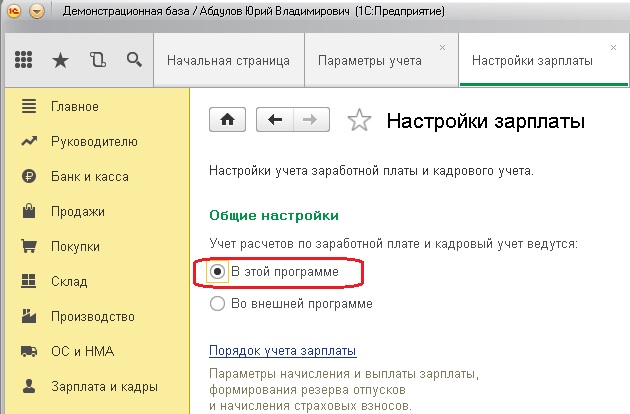This screenshot has height=414, width=630.
Task: Open Производство section in sidebar
Action: 92,316
